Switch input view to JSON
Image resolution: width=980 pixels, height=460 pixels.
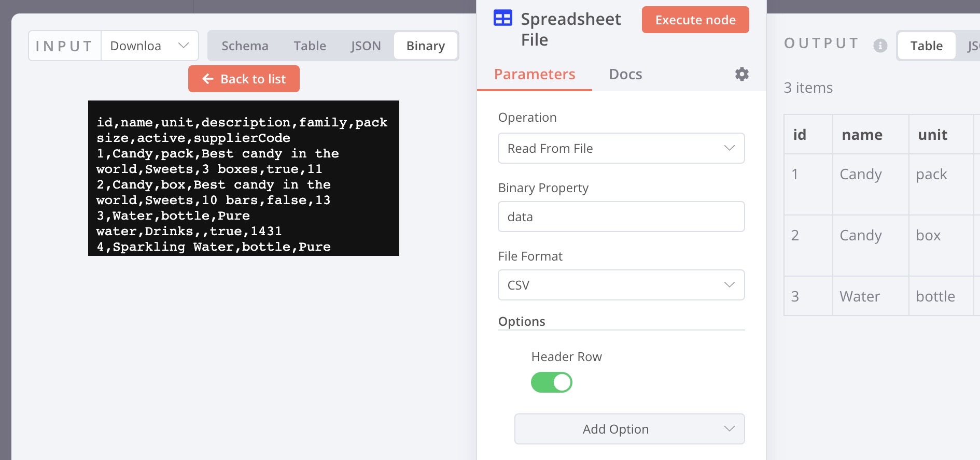366,46
